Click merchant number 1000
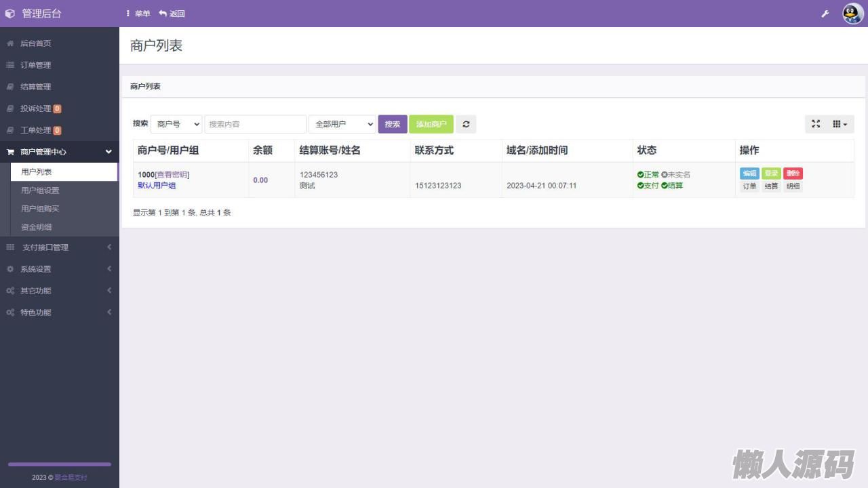This screenshot has width=868, height=488. [146, 175]
